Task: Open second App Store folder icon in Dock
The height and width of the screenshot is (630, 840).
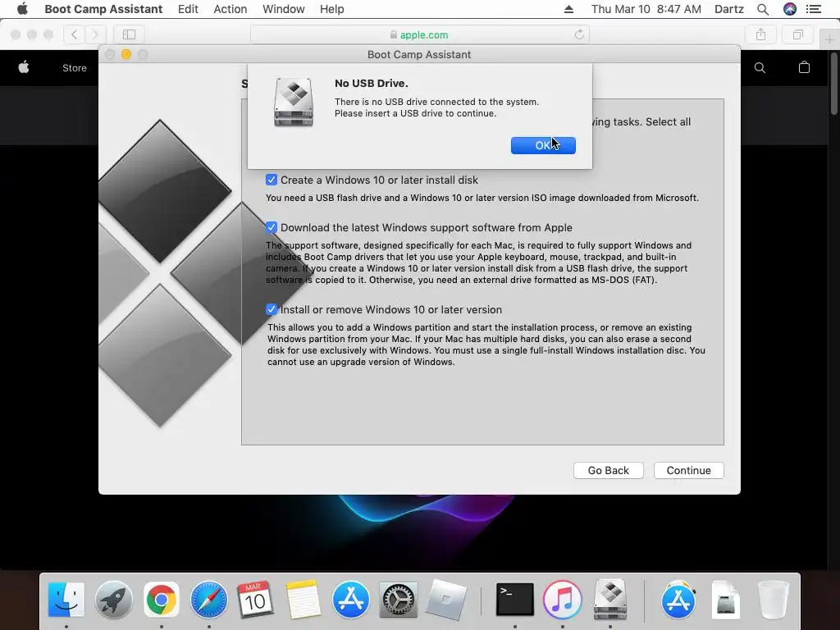Action: click(678, 600)
